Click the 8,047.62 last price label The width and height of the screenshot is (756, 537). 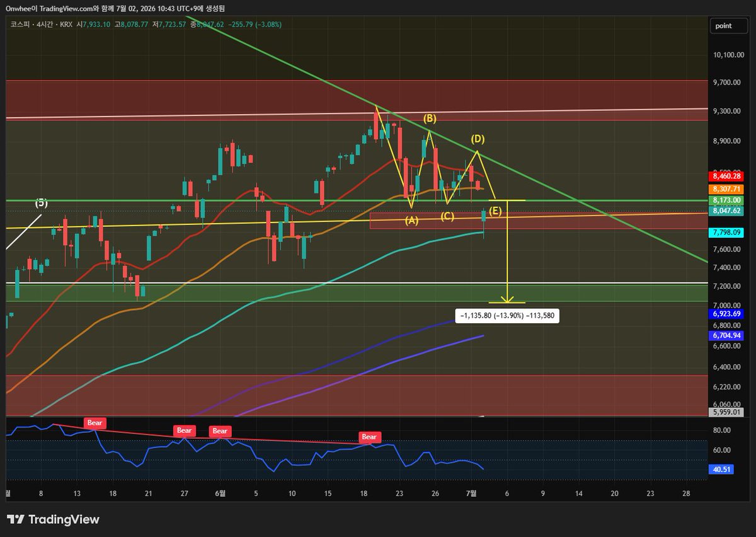click(726, 211)
